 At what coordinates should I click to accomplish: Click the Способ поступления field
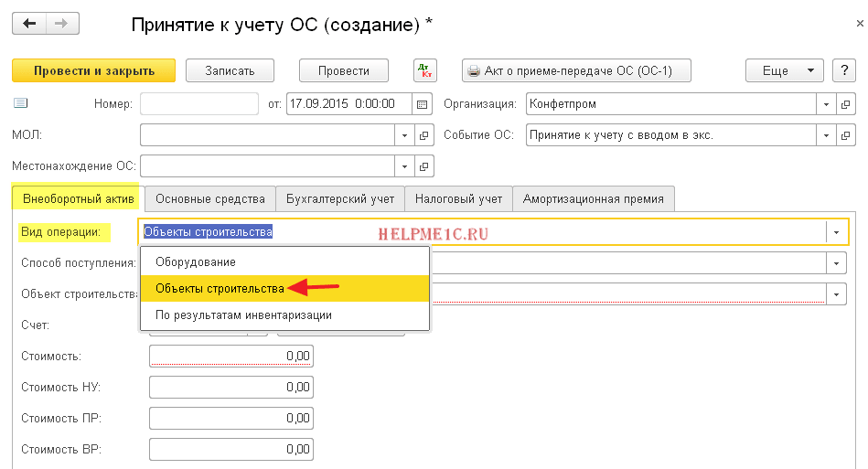point(629,263)
